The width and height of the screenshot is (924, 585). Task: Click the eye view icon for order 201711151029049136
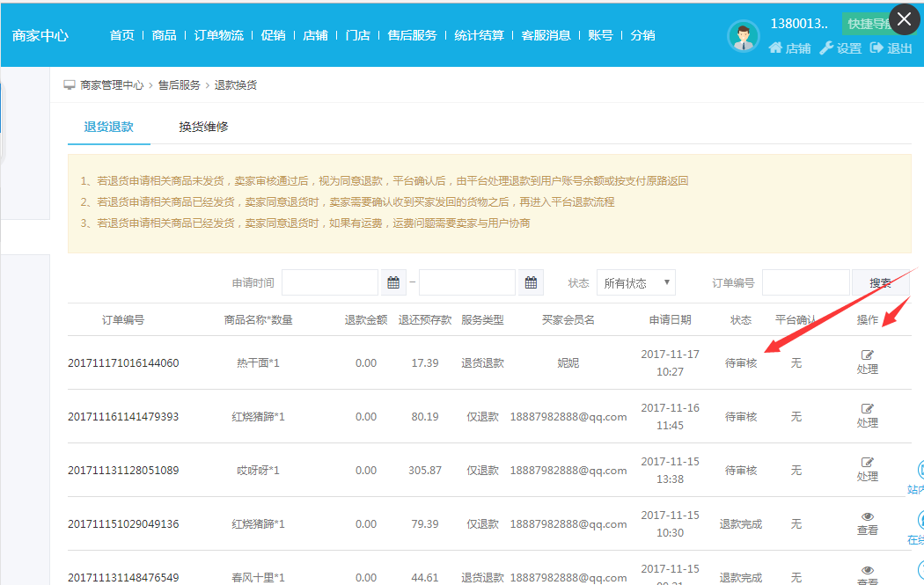(x=868, y=517)
